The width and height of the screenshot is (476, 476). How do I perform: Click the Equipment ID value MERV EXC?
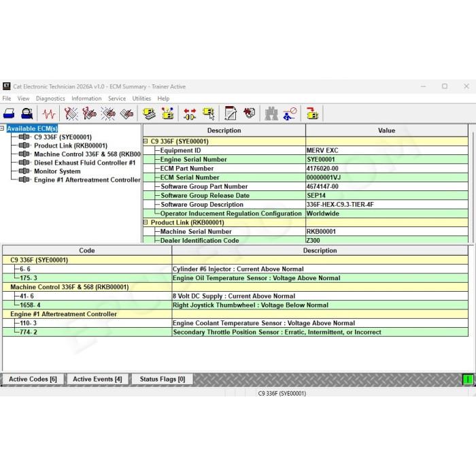[x=322, y=150]
